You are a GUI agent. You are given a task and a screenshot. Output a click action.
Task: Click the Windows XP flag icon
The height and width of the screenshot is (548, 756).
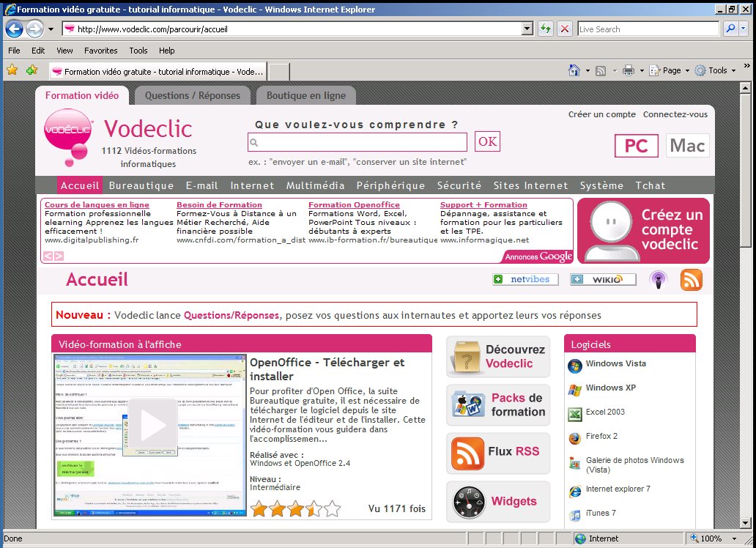click(575, 390)
